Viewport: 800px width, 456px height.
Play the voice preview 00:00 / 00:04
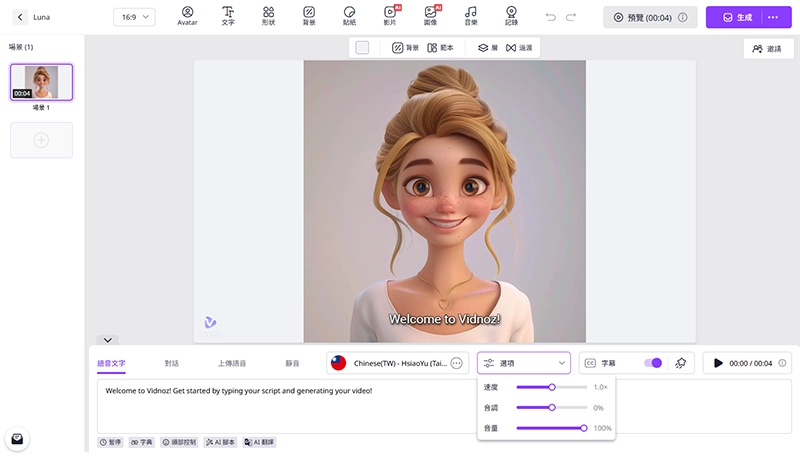coord(718,363)
